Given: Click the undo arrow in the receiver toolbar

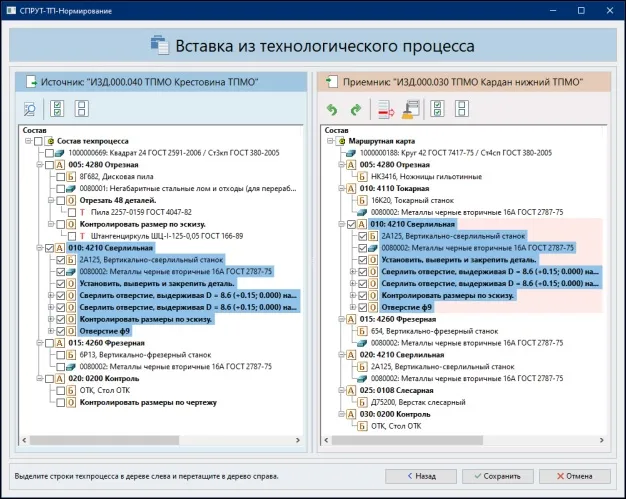Looking at the screenshot, I should [332, 108].
